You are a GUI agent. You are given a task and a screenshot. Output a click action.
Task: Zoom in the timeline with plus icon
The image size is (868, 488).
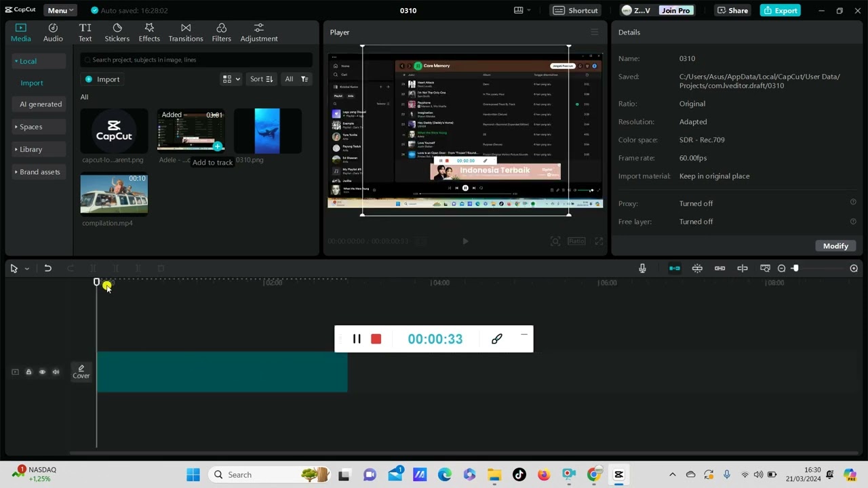click(x=854, y=268)
